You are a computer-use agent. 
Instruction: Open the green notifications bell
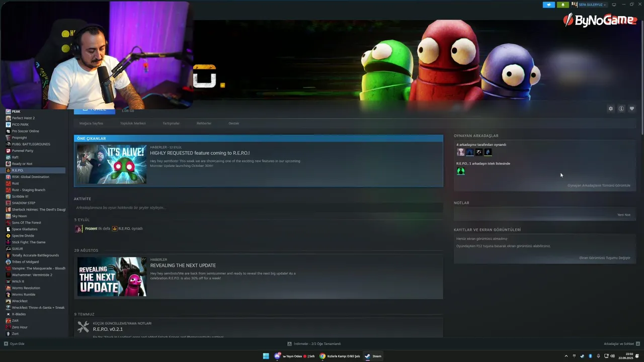point(562,5)
